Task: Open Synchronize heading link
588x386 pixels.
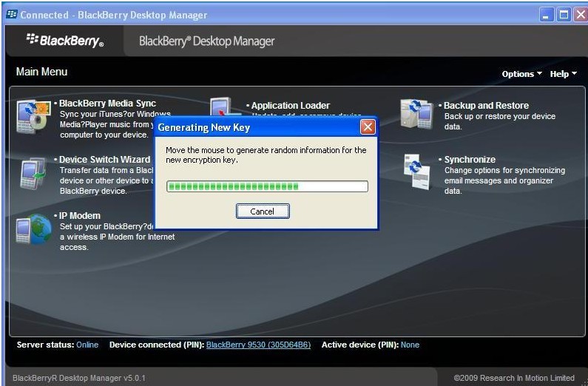Action: 470,159
